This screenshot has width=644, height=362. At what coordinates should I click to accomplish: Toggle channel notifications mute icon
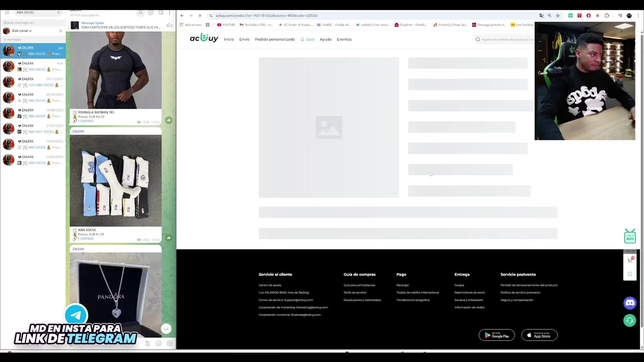(x=147, y=344)
